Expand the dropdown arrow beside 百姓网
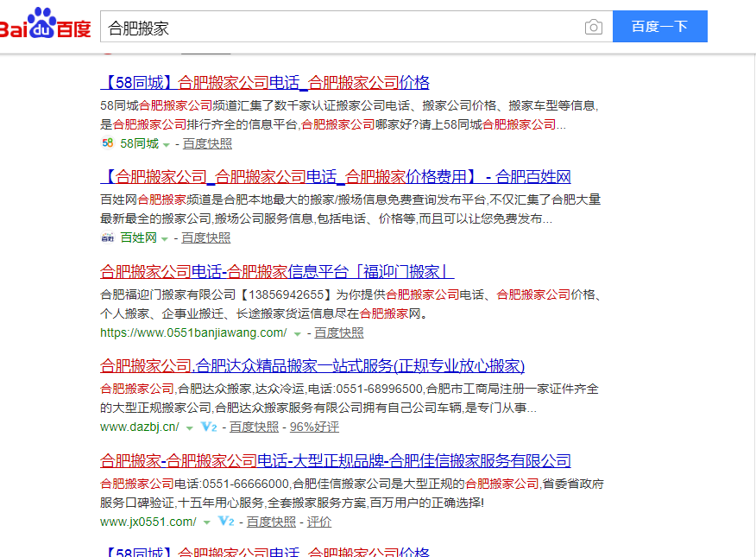756x557 pixels. tap(165, 239)
